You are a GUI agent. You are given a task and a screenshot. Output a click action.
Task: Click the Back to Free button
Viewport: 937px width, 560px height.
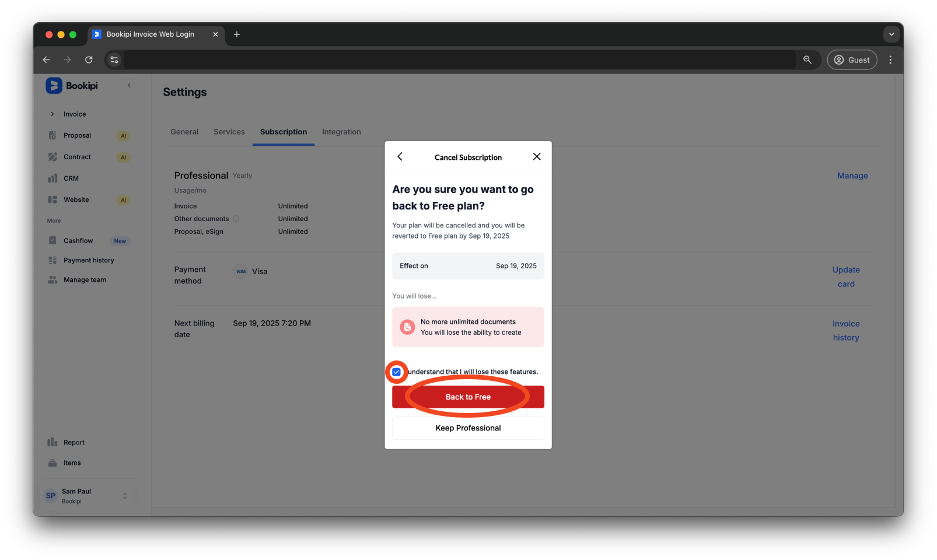[x=467, y=397]
